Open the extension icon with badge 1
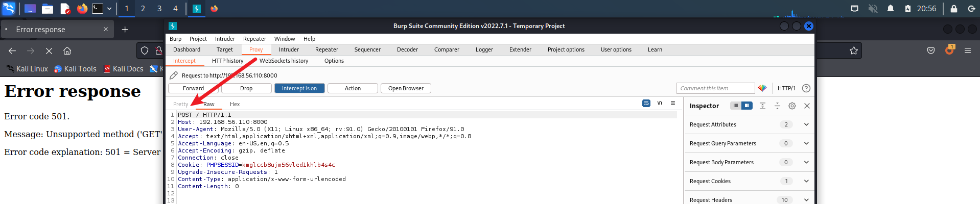This screenshot has width=980, height=204. (x=949, y=50)
